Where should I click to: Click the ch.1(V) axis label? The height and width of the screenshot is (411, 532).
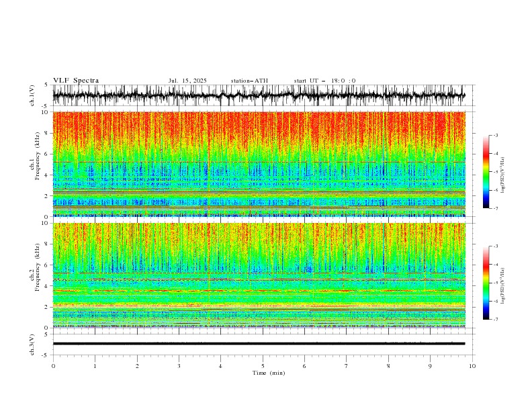(32, 95)
